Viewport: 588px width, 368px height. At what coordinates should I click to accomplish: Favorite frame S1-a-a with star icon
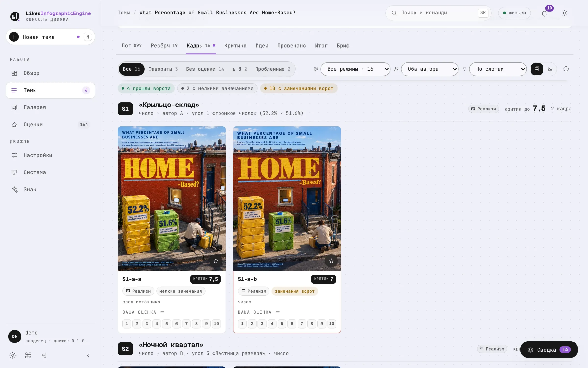(216, 261)
